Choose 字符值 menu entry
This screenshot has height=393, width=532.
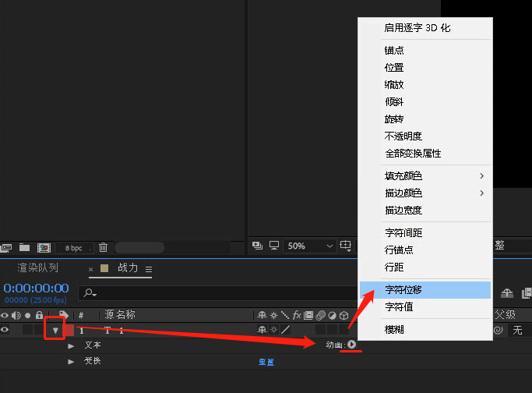click(x=399, y=306)
